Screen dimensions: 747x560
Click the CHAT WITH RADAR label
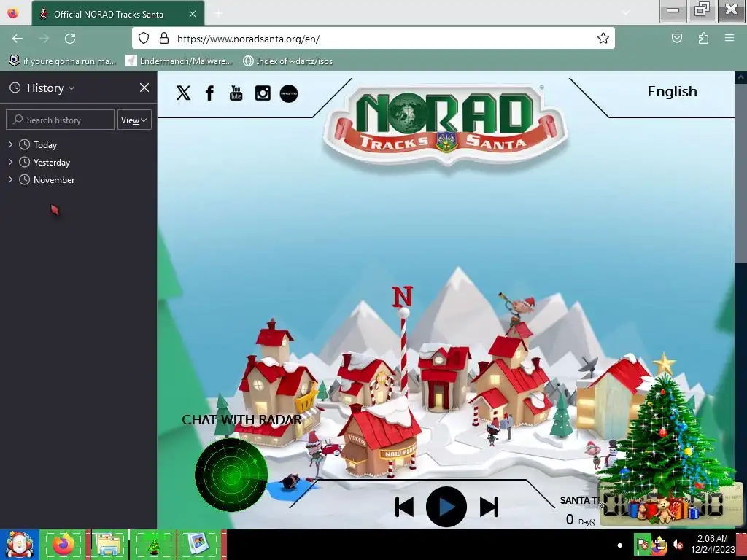tap(241, 419)
